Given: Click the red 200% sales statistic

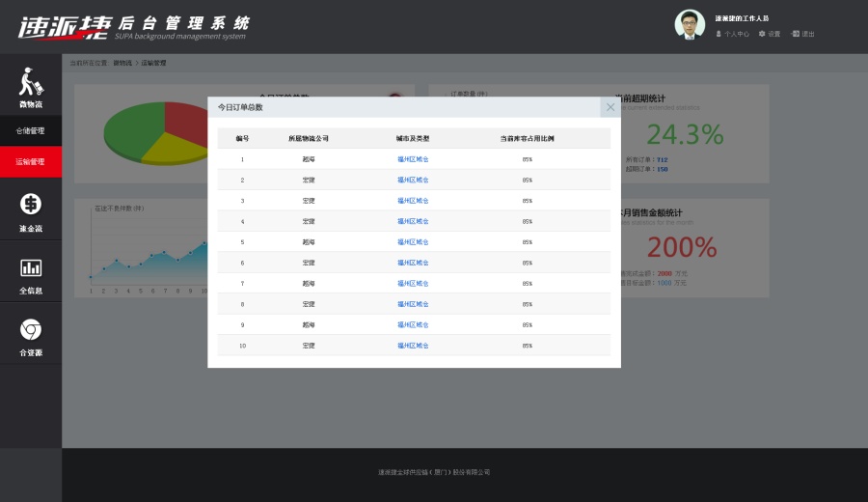Looking at the screenshot, I should tap(682, 247).
